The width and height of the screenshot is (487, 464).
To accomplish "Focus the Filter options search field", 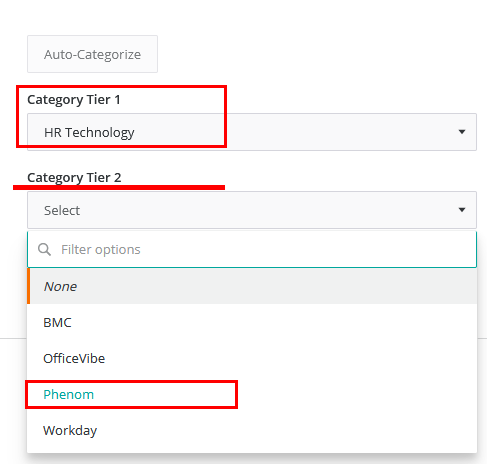I will point(252,249).
